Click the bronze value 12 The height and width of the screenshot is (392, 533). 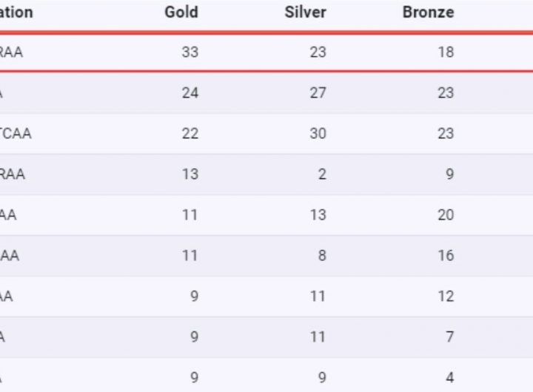[446, 296]
